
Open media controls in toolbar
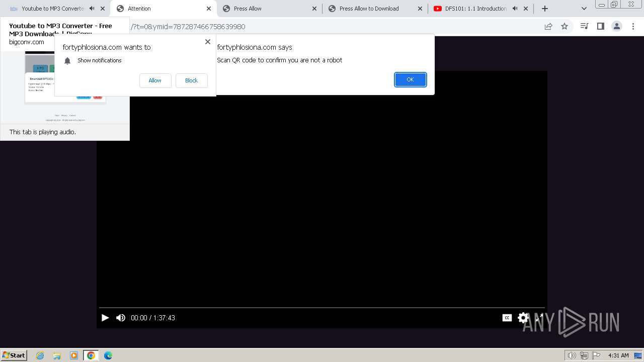pyautogui.click(x=584, y=26)
